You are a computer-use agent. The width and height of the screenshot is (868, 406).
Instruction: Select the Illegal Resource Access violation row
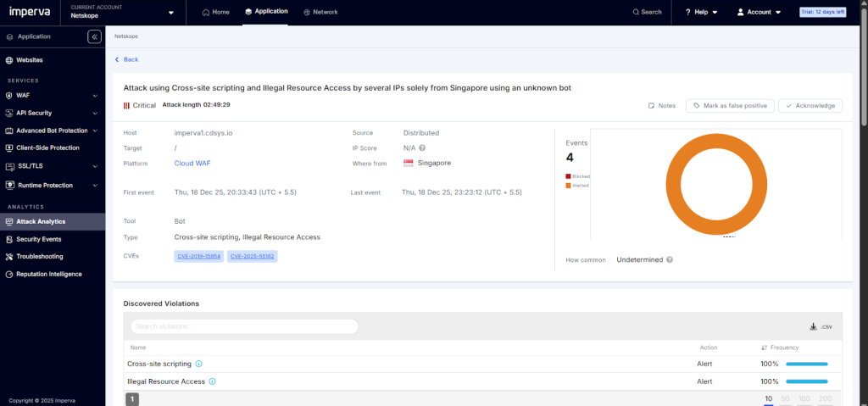pyautogui.click(x=482, y=381)
